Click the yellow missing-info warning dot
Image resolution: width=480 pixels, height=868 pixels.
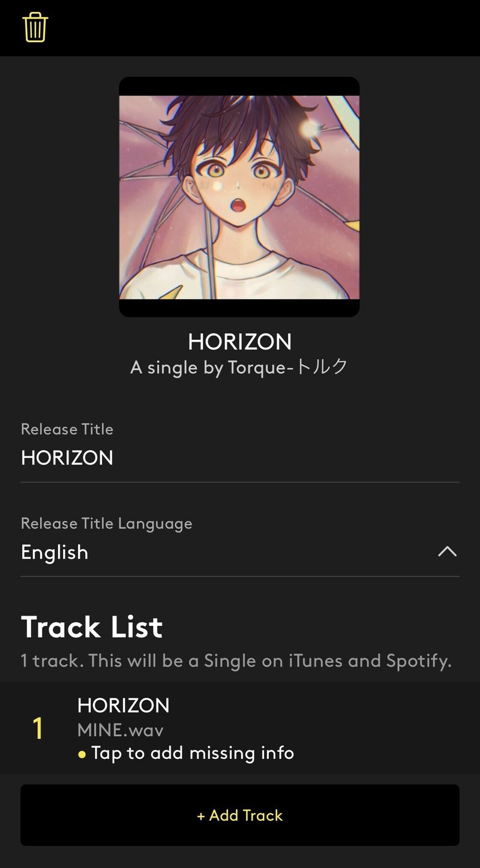coord(82,754)
